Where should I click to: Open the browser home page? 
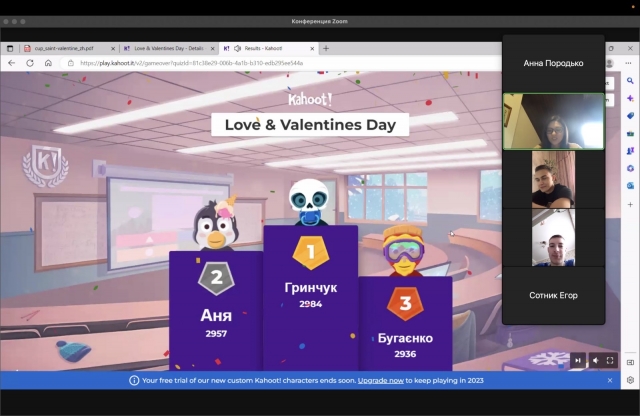pyautogui.click(x=48, y=63)
